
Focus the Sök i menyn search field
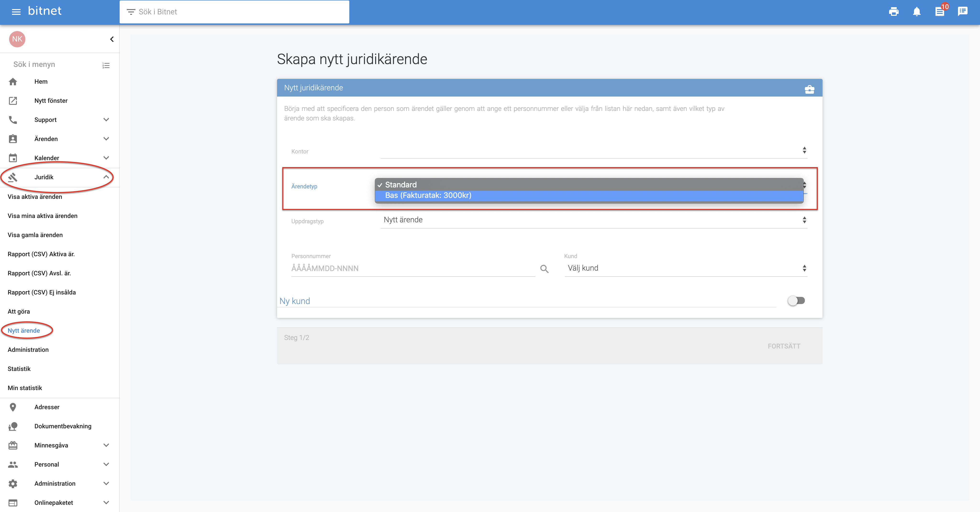click(x=53, y=65)
